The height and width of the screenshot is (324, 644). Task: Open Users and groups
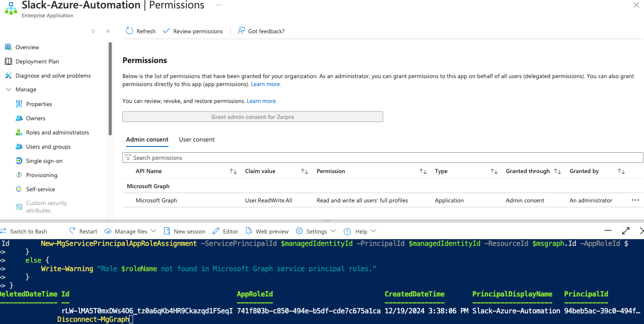(x=48, y=146)
